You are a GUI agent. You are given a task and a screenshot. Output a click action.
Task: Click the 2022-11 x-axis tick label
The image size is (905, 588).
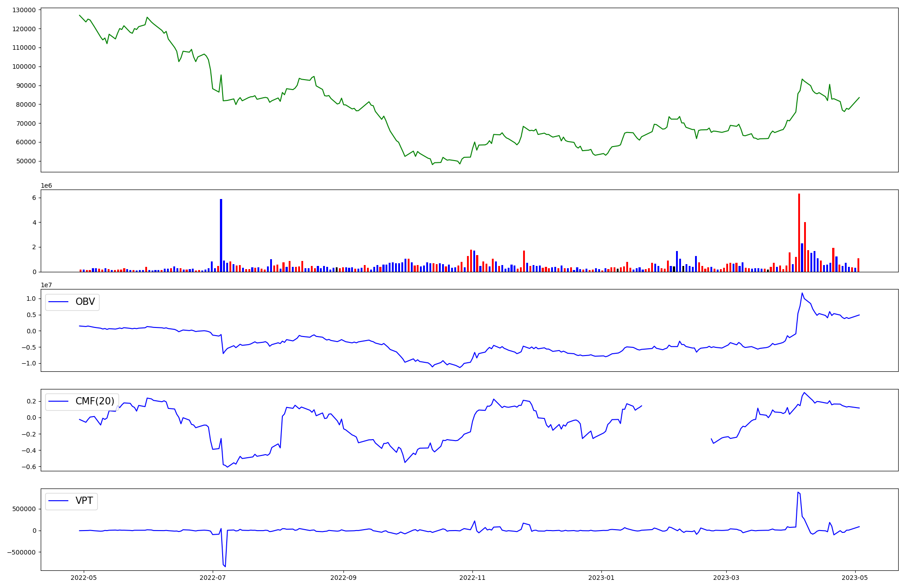pos(472,578)
